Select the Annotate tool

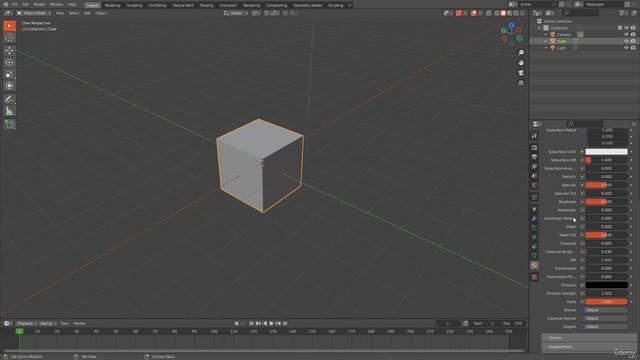click(9, 99)
